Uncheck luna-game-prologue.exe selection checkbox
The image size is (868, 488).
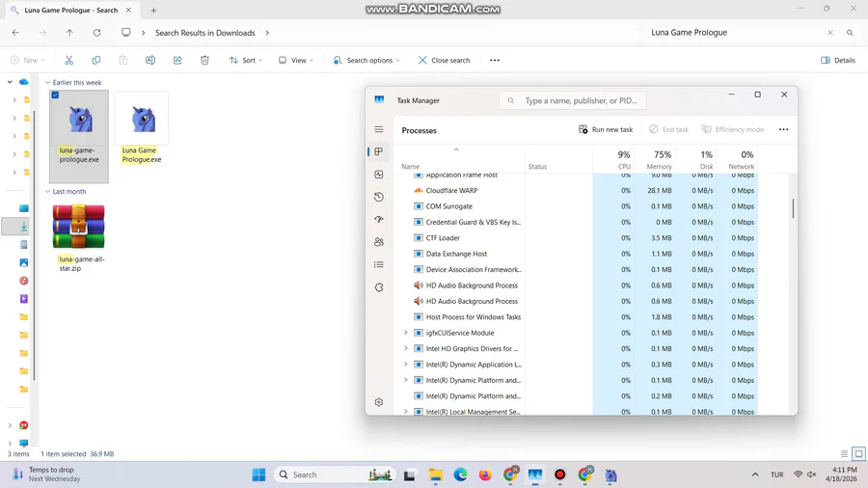(x=55, y=95)
